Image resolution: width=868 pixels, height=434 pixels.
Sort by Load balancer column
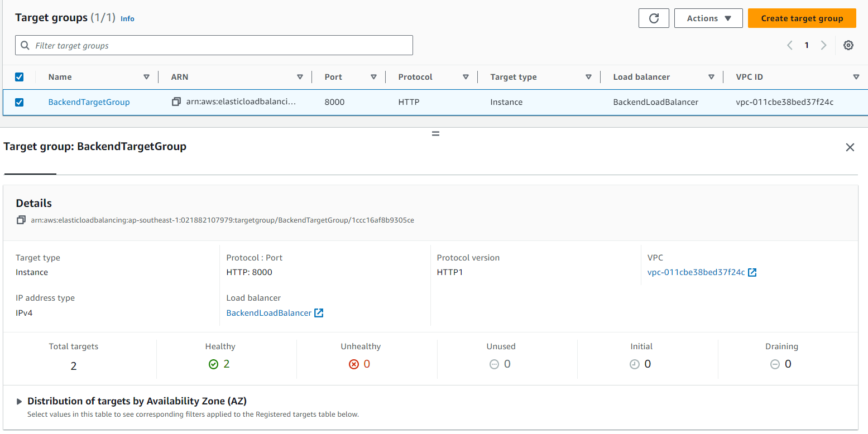tap(712, 77)
